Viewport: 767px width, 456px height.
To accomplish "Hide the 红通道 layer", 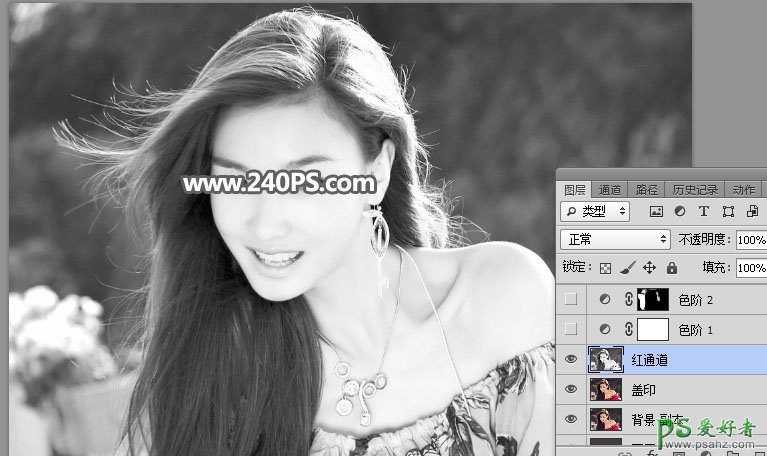I will point(571,359).
